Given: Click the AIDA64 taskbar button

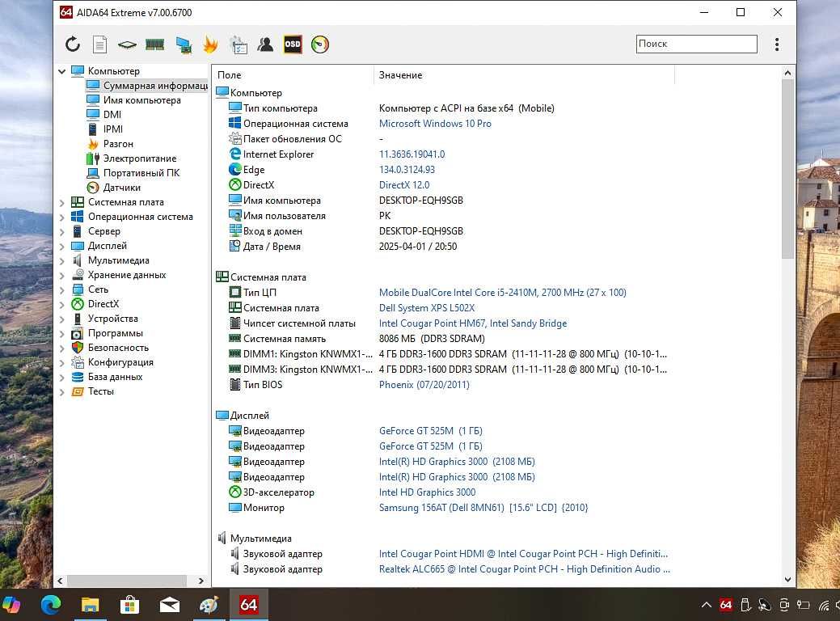Looking at the screenshot, I should (x=248, y=605).
